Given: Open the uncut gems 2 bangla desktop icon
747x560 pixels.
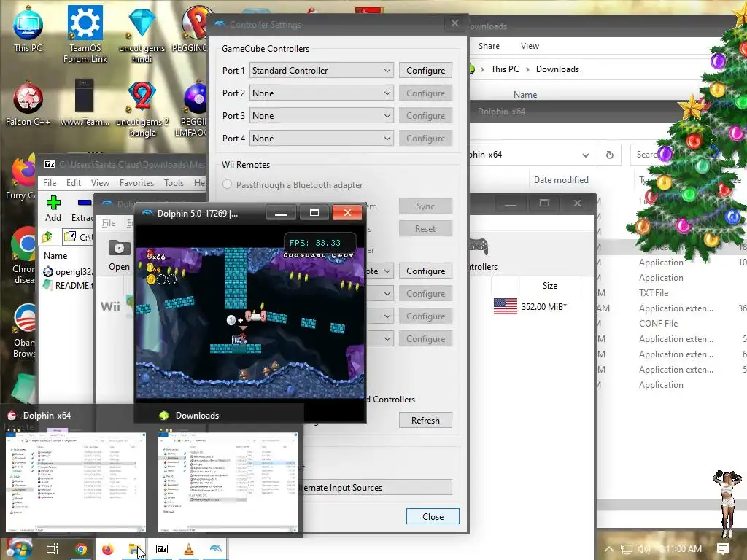Looking at the screenshot, I should point(142,109).
